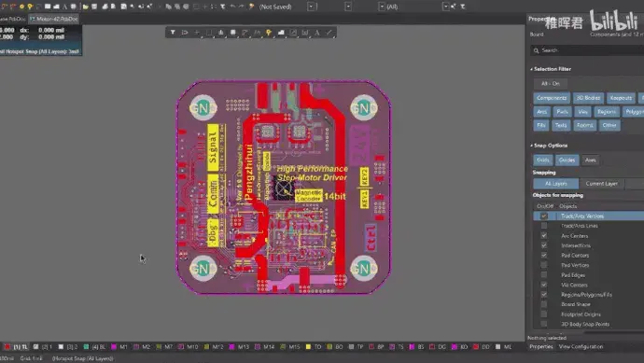Click the funnel filter icon in the top toolbar
This screenshot has width=644, height=363.
tap(223, 7)
